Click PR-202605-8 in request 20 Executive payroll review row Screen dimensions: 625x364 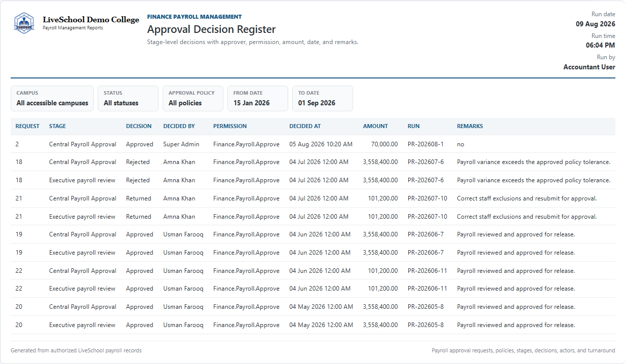pos(425,325)
